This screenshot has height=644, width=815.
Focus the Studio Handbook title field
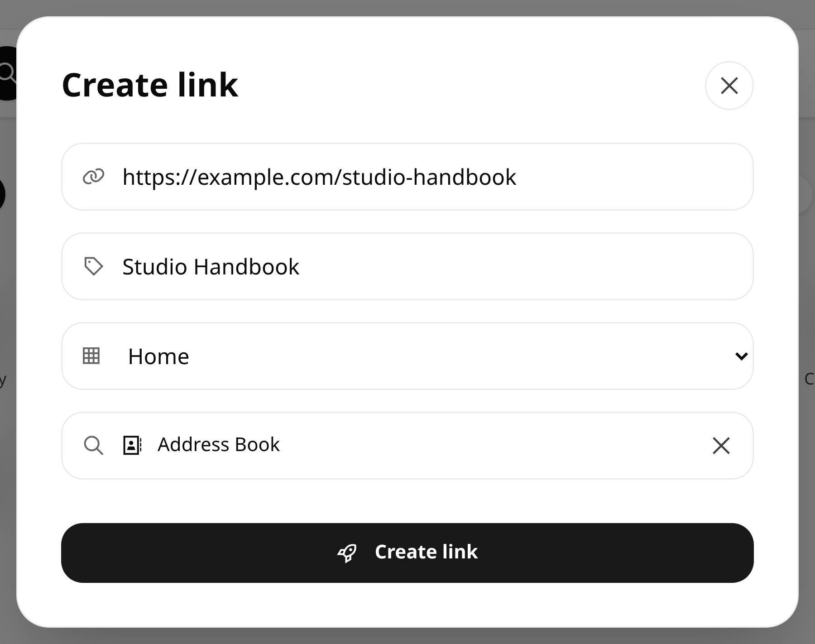click(x=407, y=266)
